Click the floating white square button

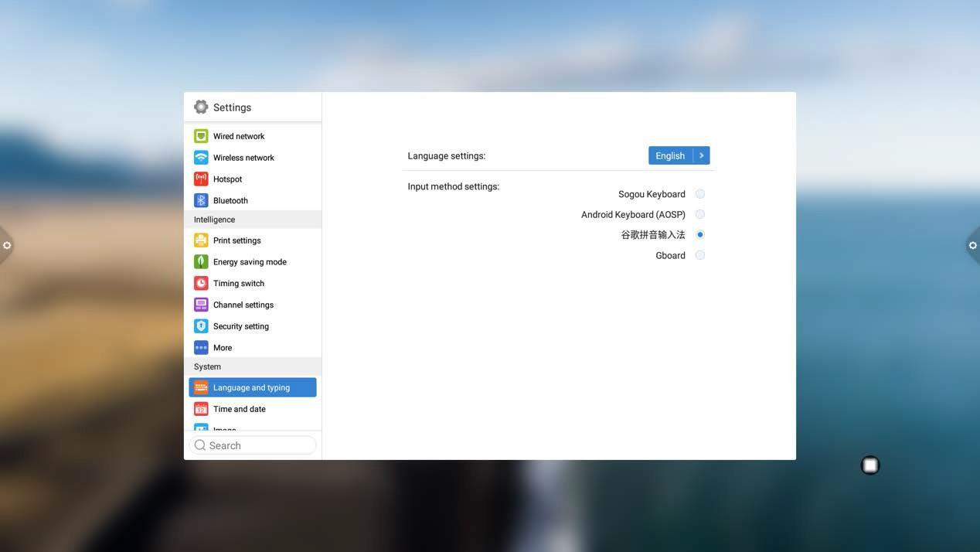coord(870,465)
